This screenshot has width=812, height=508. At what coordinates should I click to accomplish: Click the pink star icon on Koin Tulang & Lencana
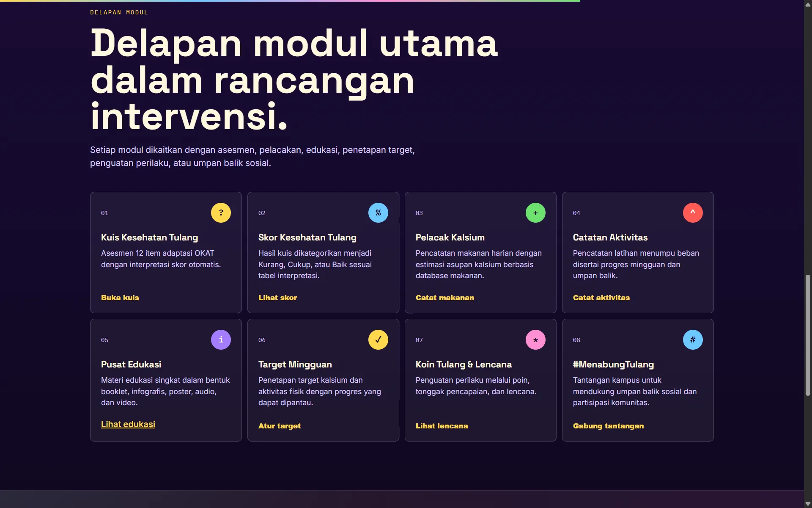(535, 340)
